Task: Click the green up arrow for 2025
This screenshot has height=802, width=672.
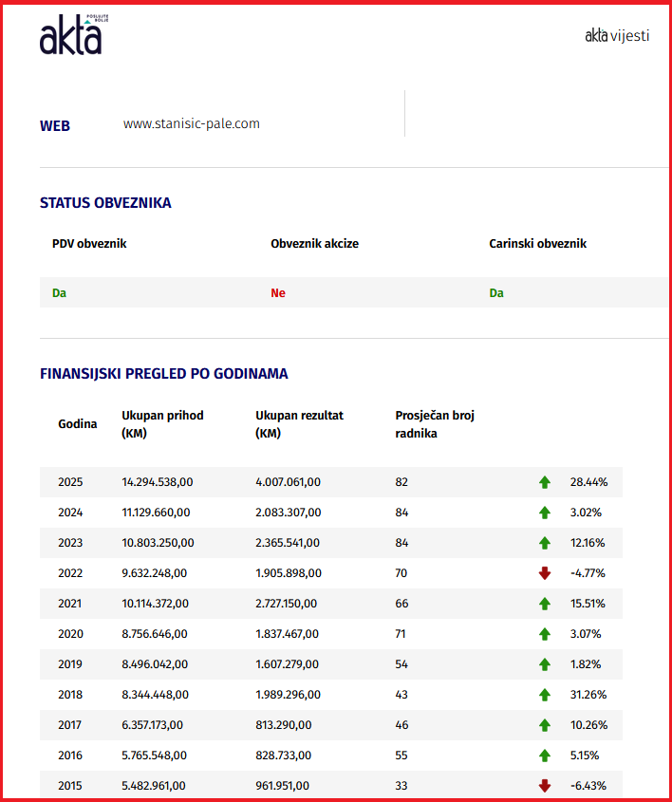Action: (545, 482)
